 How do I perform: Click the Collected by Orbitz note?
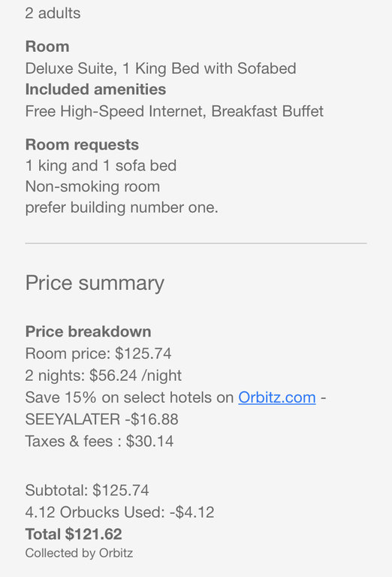(x=79, y=553)
